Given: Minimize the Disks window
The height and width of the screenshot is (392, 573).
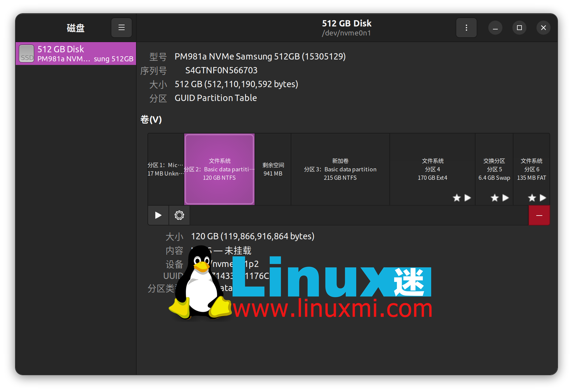Looking at the screenshot, I should tap(495, 28).
